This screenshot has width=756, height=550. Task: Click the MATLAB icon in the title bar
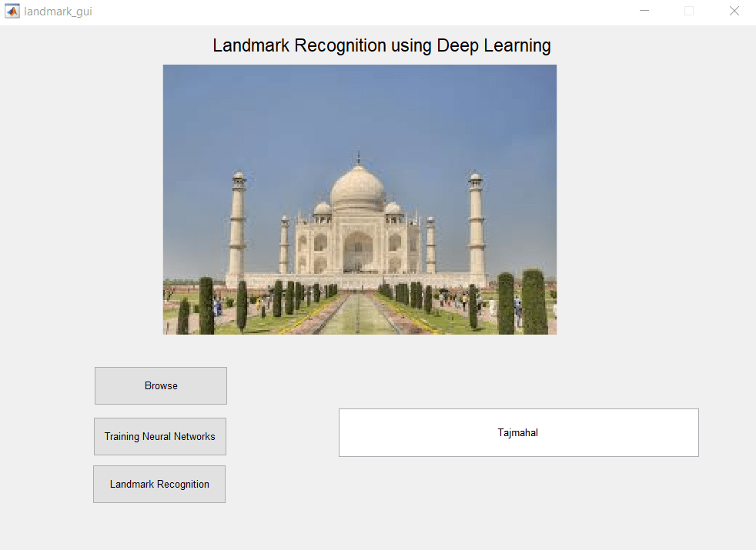tap(12, 11)
